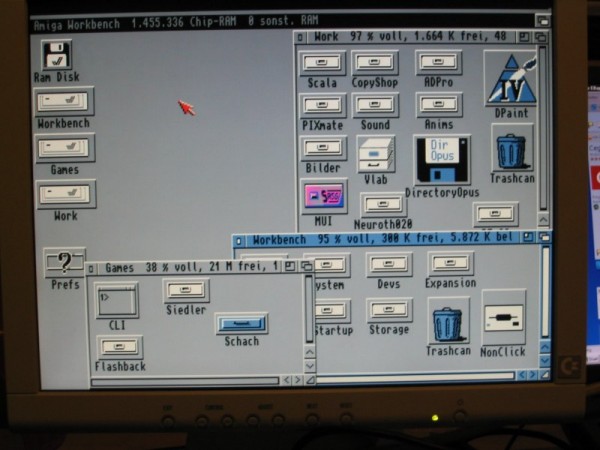Image resolution: width=600 pixels, height=450 pixels.
Task: Open the Ram Disk icon
Action: 58,57
